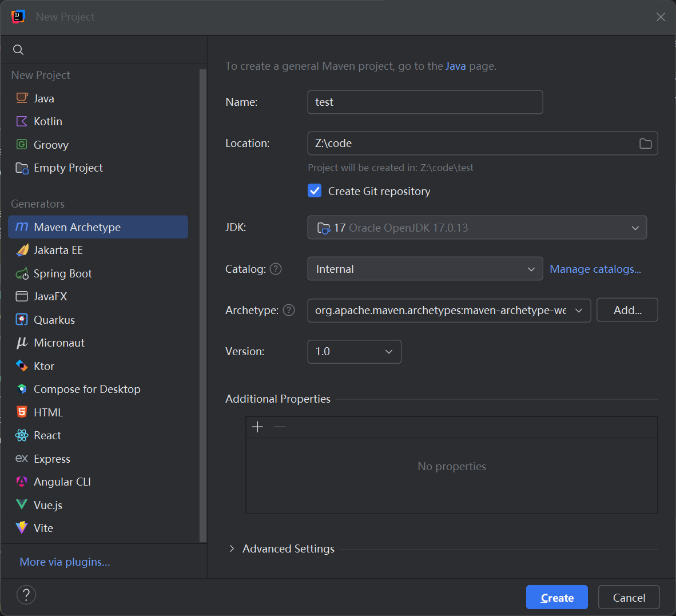This screenshot has height=616, width=676.
Task: Add a property with the plus icon
Action: coord(257,427)
